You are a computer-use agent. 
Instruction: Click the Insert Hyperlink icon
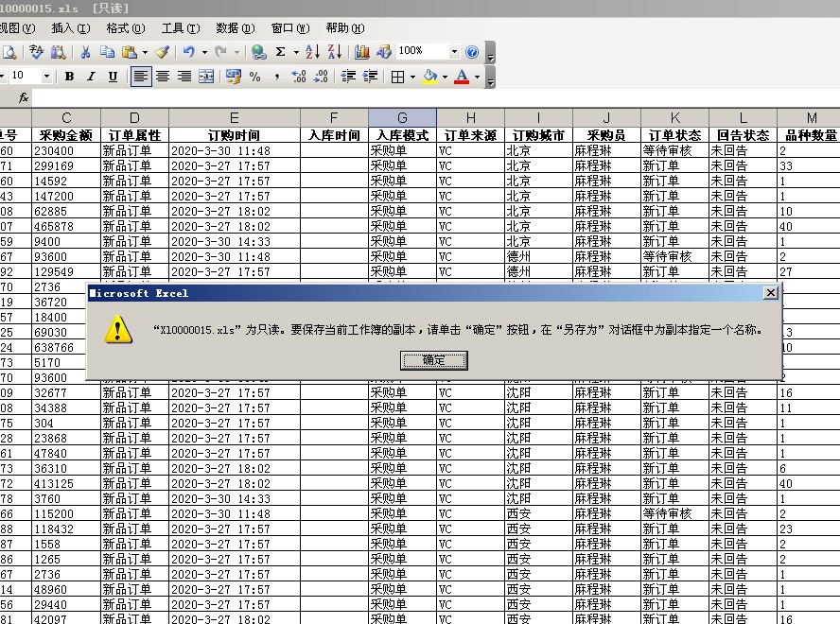click(257, 51)
